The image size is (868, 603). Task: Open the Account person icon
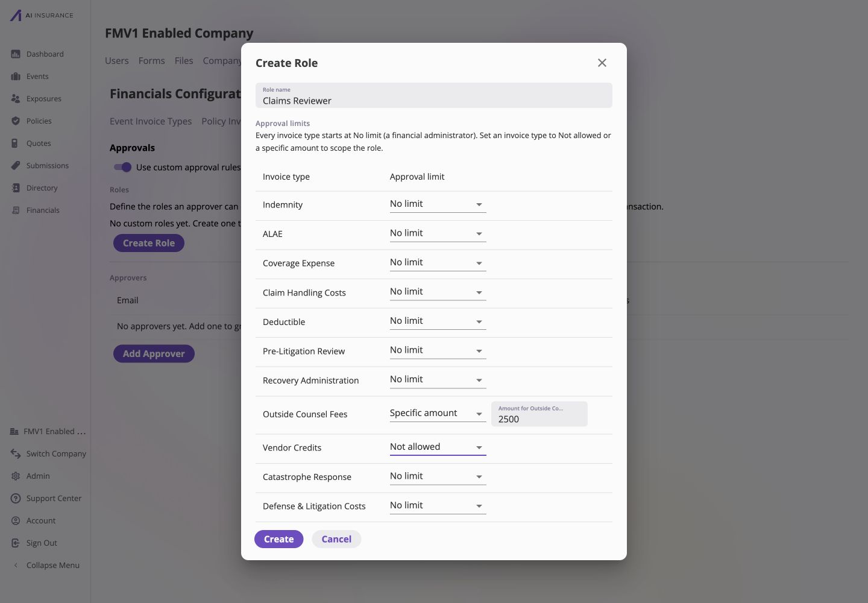click(x=16, y=521)
